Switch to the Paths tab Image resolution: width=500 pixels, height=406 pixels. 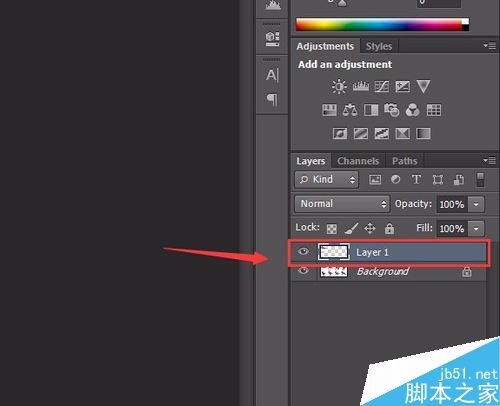click(405, 161)
